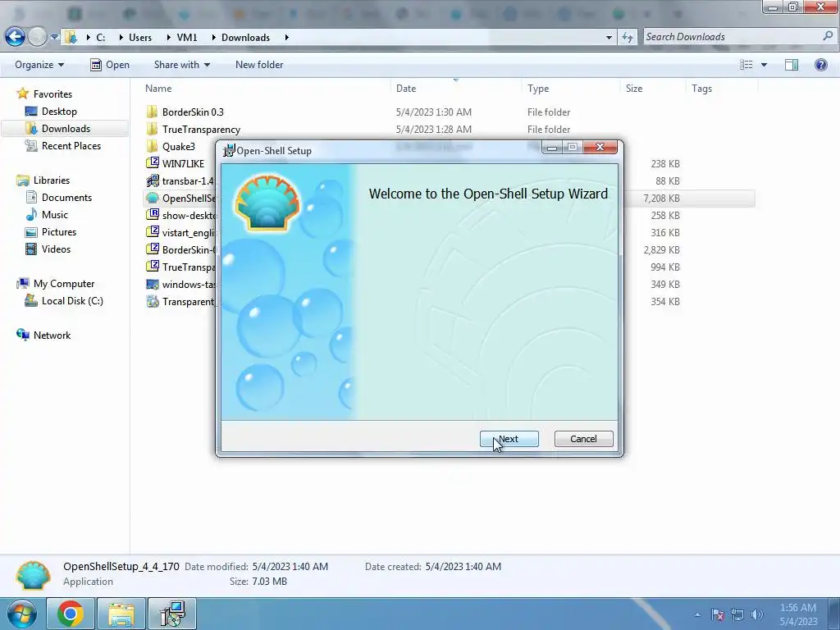Open Chrome from the taskbar
The width and height of the screenshot is (840, 630).
point(71,614)
